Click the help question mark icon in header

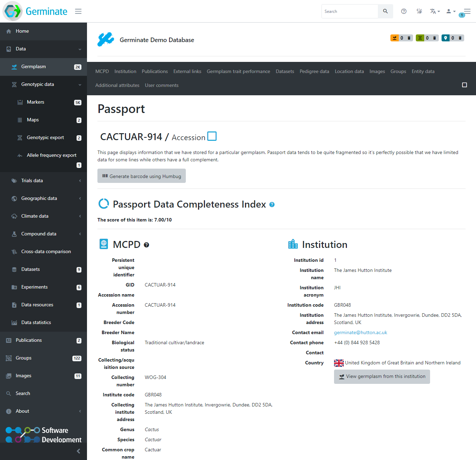pos(404,11)
